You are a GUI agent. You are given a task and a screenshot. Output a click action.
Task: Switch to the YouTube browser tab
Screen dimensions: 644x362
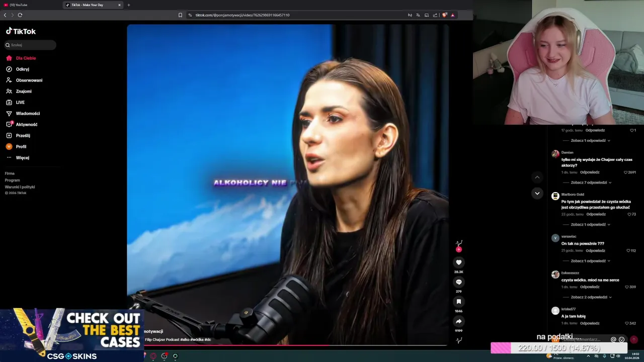pos(31,5)
